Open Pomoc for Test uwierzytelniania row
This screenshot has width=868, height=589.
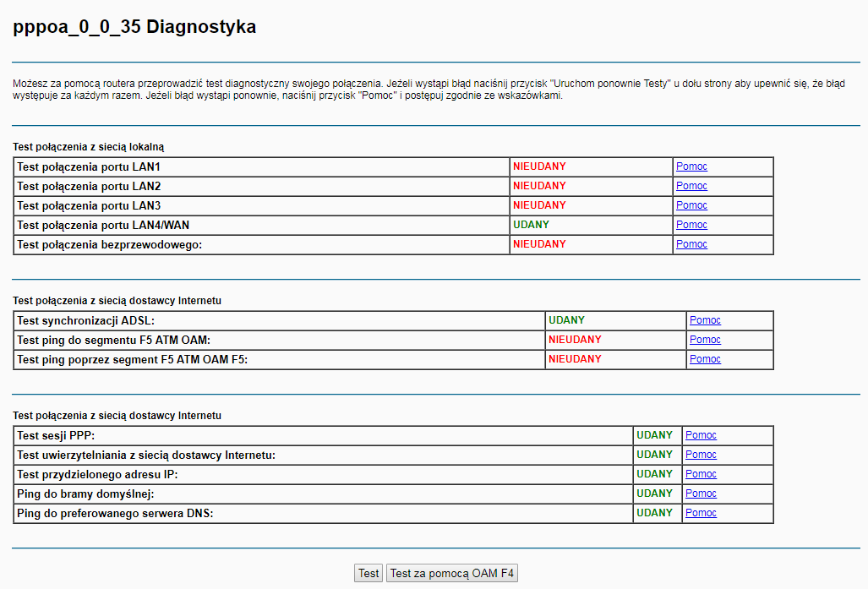[x=701, y=455]
